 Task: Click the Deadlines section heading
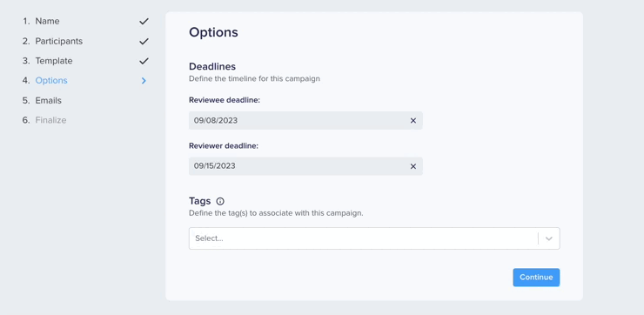[x=212, y=66]
